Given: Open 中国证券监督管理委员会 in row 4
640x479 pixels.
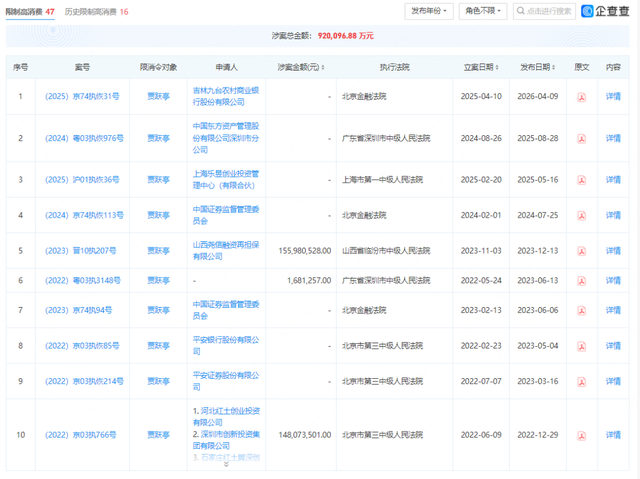Looking at the screenshot, I should pyautogui.click(x=226, y=215).
